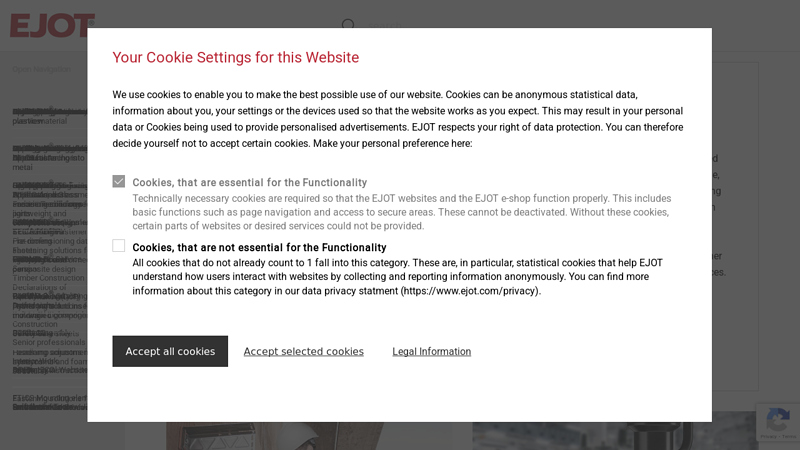Click the 'Cookies, that are not essential' label text

tap(259, 247)
